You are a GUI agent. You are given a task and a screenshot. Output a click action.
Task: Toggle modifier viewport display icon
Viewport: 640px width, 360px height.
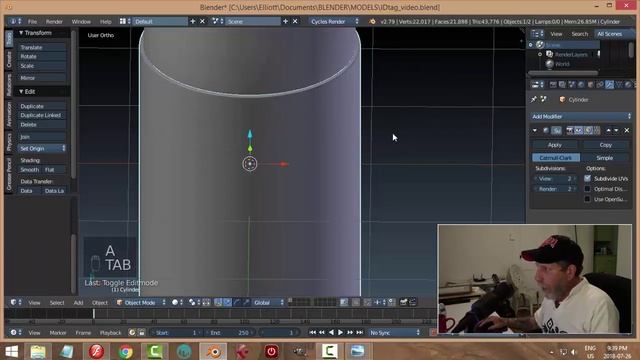[579, 130]
